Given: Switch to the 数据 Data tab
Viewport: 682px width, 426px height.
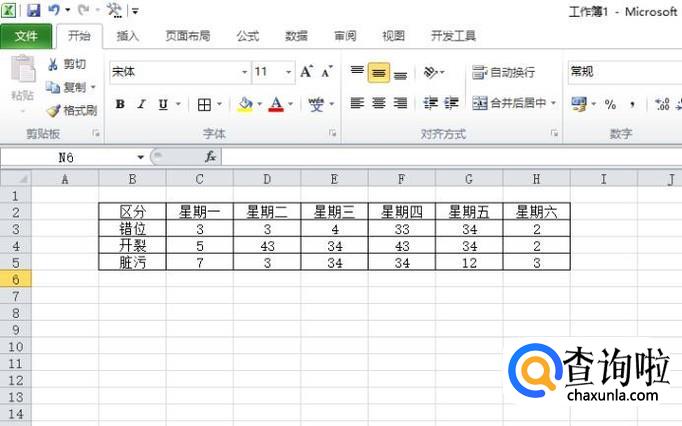Looking at the screenshot, I should pos(297,36).
